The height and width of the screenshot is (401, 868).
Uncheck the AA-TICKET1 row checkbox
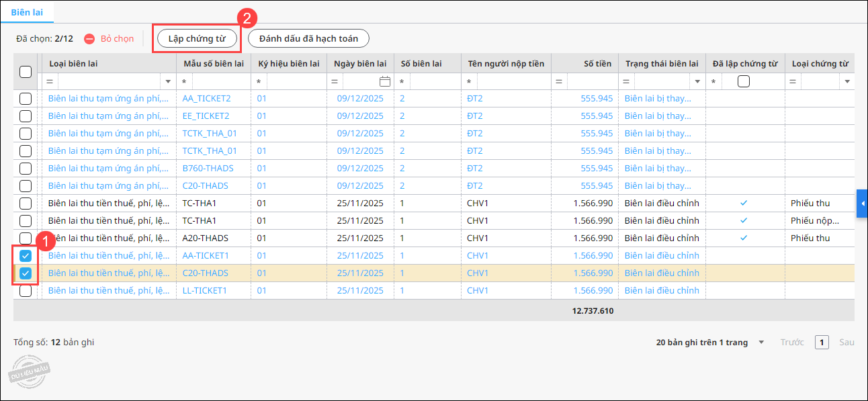[26, 255]
